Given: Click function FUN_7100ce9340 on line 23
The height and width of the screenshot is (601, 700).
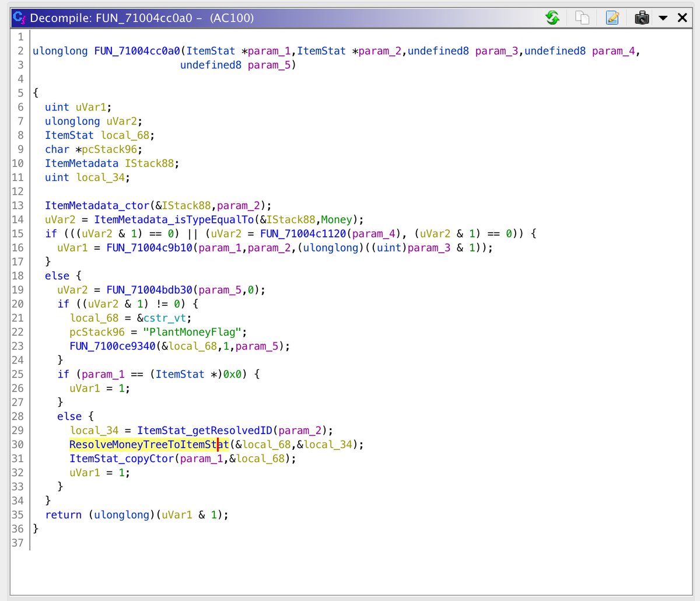Looking at the screenshot, I should tap(113, 346).
